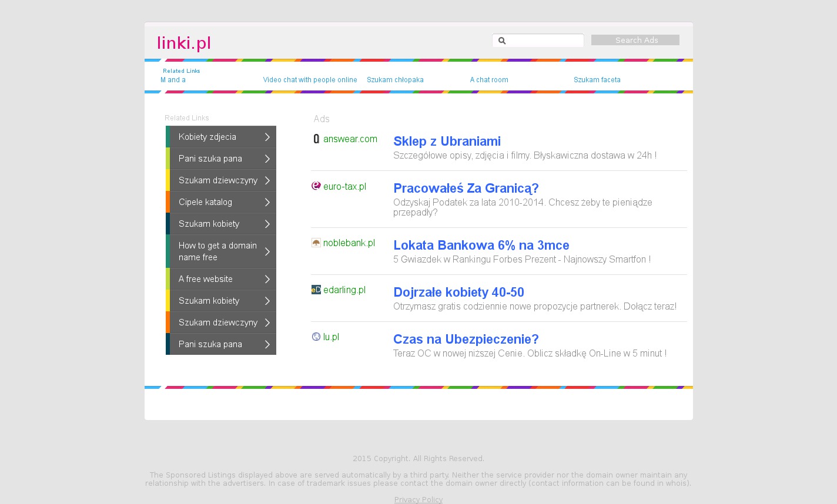The width and height of the screenshot is (837, 504).
Task: Open the 'Sklep z Ubraniami' ad headline
Action: click(x=447, y=142)
